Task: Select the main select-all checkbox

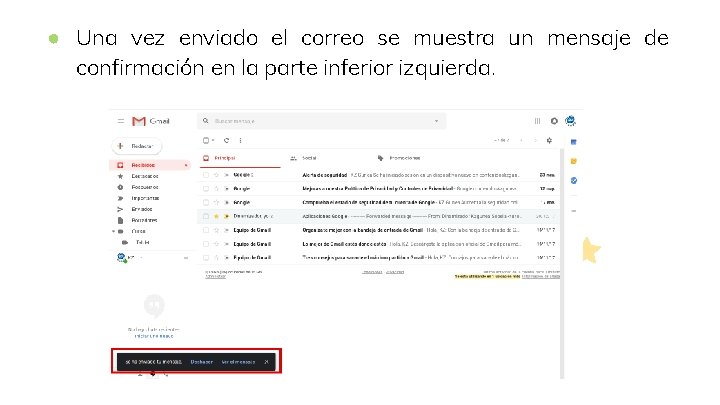Action: click(206, 141)
